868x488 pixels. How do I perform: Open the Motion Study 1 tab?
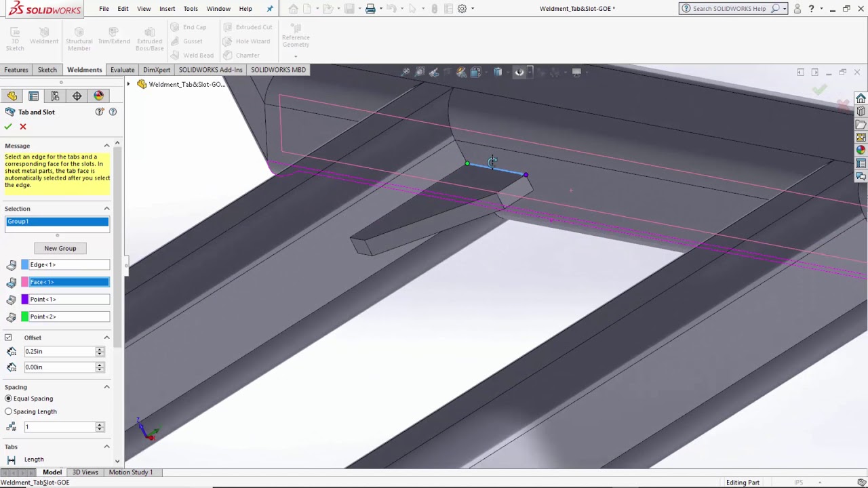[131, 472]
